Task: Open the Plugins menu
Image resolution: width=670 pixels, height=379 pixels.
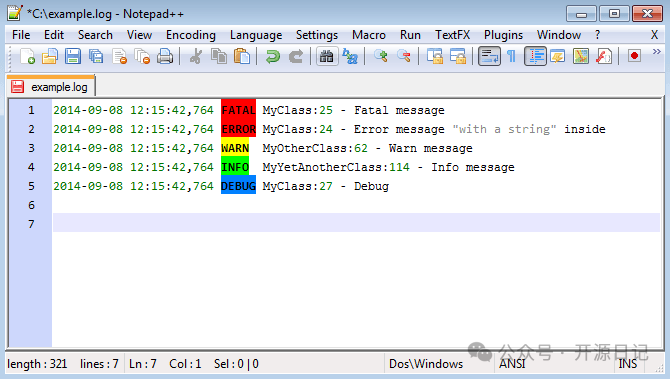Action: point(503,35)
